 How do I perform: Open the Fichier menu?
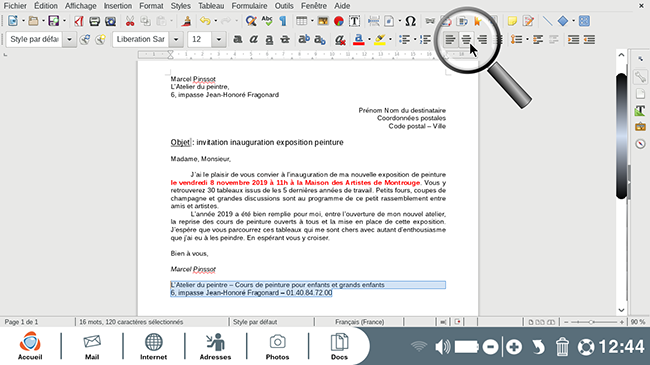15,6
